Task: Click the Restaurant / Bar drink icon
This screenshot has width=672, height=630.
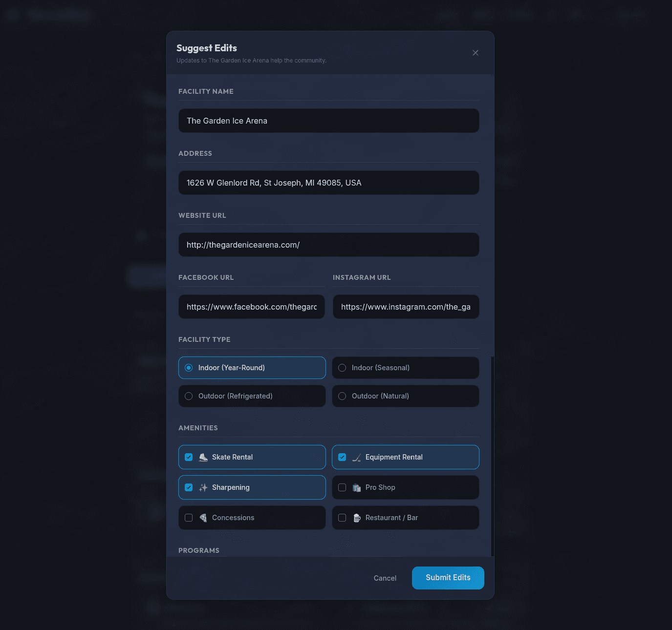Action: (x=357, y=518)
